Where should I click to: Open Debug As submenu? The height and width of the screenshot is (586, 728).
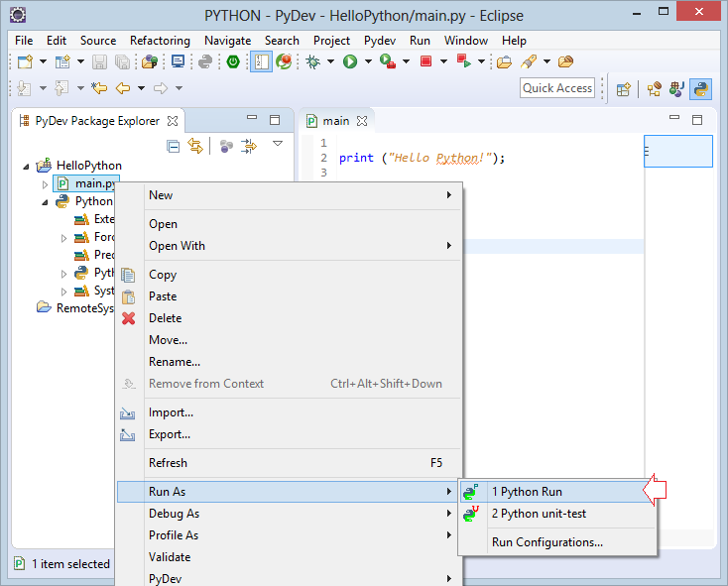tap(290, 514)
